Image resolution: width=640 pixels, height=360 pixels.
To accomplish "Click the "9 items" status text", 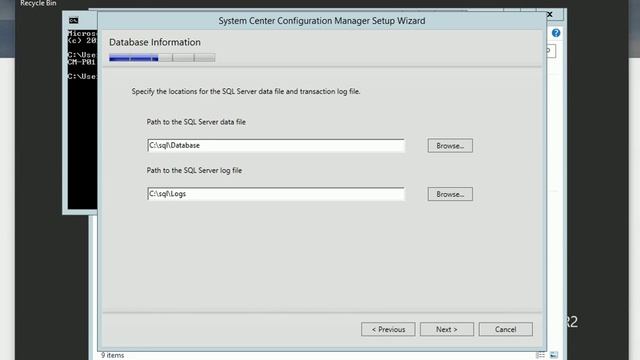I will pos(113,356).
